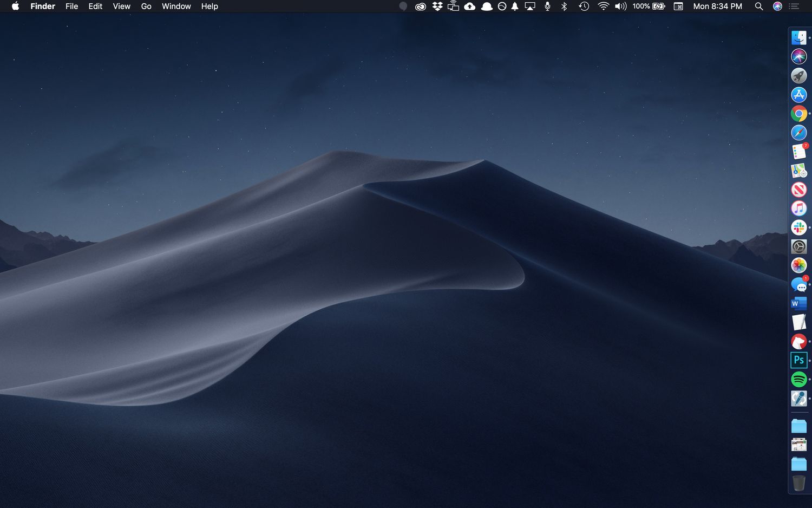
Task: Launch Spotify from the Dock
Action: 798,379
